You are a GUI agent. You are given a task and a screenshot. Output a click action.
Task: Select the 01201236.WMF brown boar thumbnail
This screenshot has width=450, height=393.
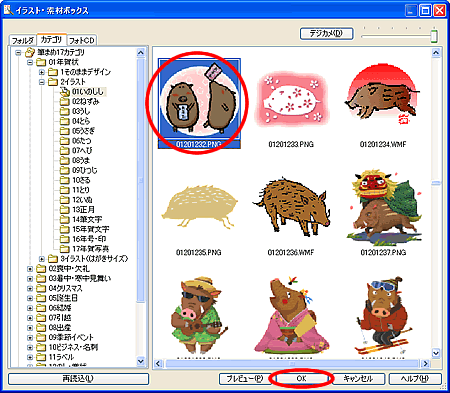(291, 207)
